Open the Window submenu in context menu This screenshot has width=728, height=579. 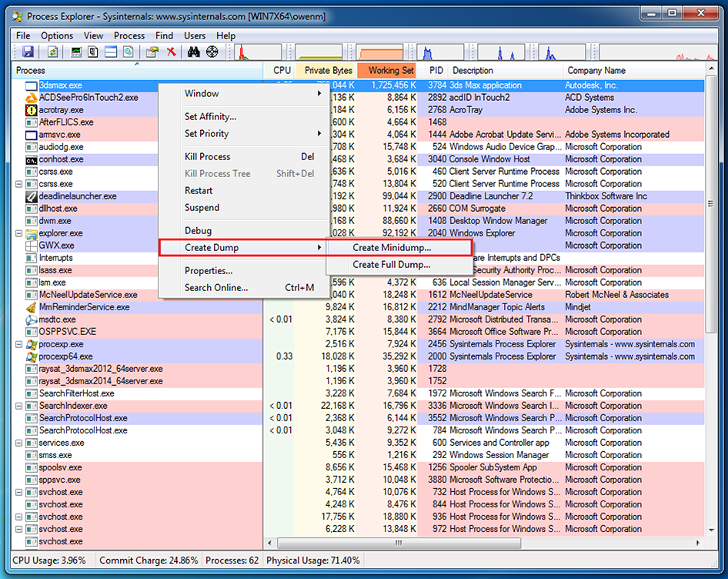244,93
